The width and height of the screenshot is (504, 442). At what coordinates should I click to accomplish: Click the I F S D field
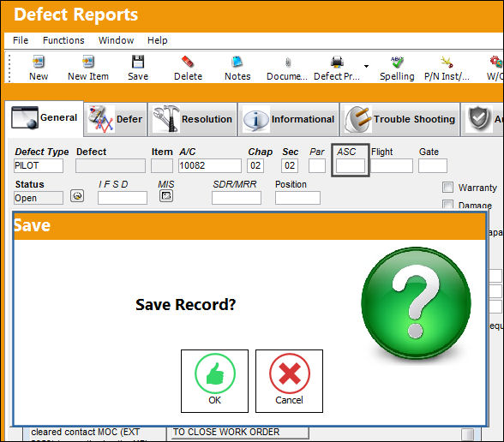click(x=123, y=198)
